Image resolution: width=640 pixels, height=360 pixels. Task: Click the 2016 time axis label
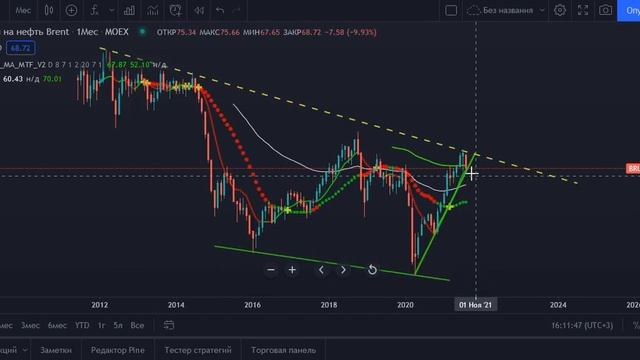252,305
